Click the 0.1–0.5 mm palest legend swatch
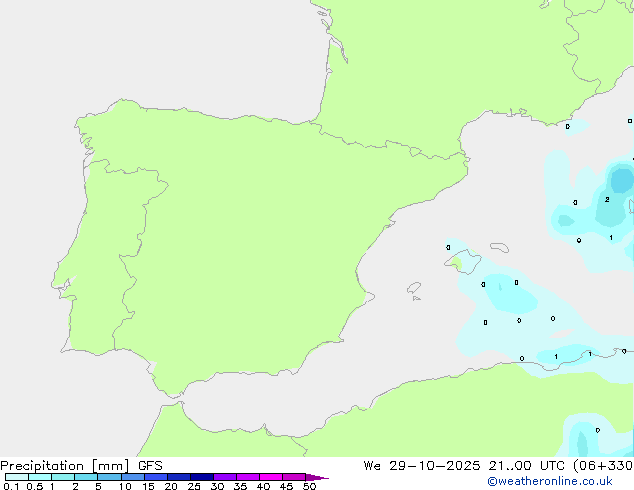The height and width of the screenshot is (490, 634). click(x=17, y=477)
